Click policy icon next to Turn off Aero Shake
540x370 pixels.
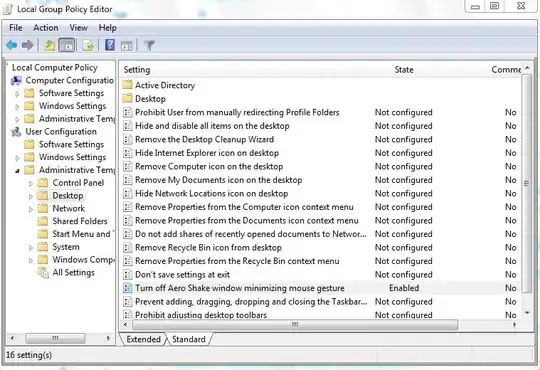tap(127, 288)
